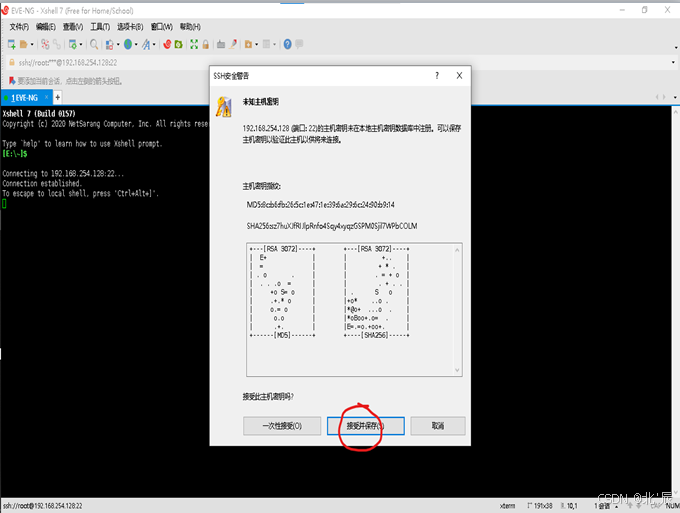Open the 编辑(E) menu
The width and height of the screenshot is (680, 513).
(x=46, y=27)
